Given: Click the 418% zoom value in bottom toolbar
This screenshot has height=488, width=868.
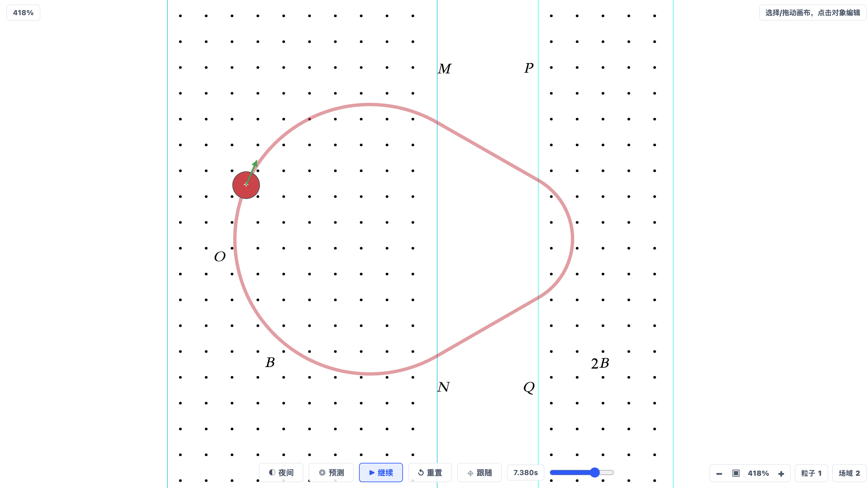Looking at the screenshot, I should (758, 473).
